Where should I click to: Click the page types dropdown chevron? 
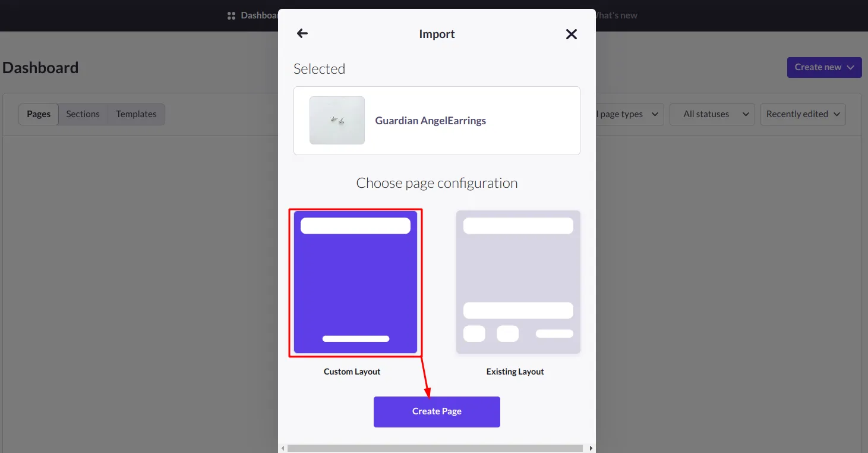(655, 114)
